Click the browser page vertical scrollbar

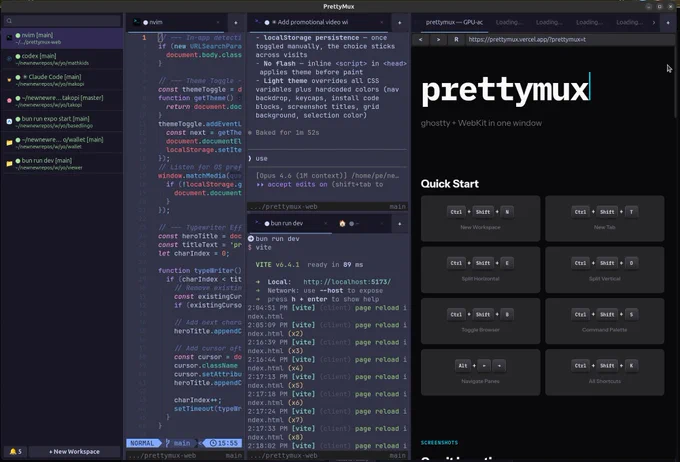[676, 82]
